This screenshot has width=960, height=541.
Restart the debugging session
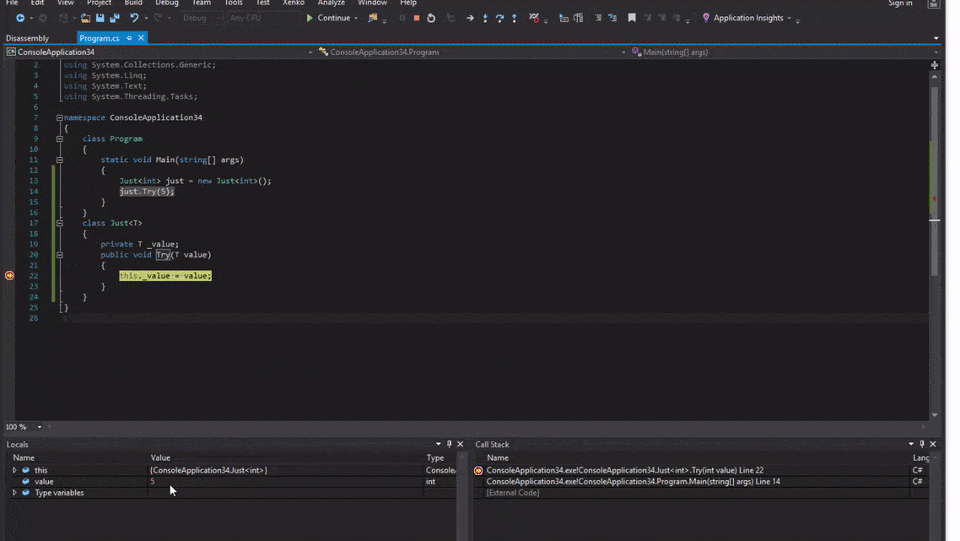click(x=431, y=18)
